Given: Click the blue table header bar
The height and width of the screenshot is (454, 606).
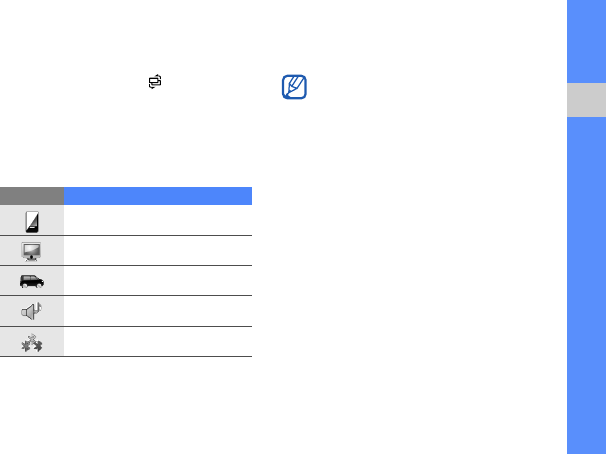Looking at the screenshot, I should (158, 196).
